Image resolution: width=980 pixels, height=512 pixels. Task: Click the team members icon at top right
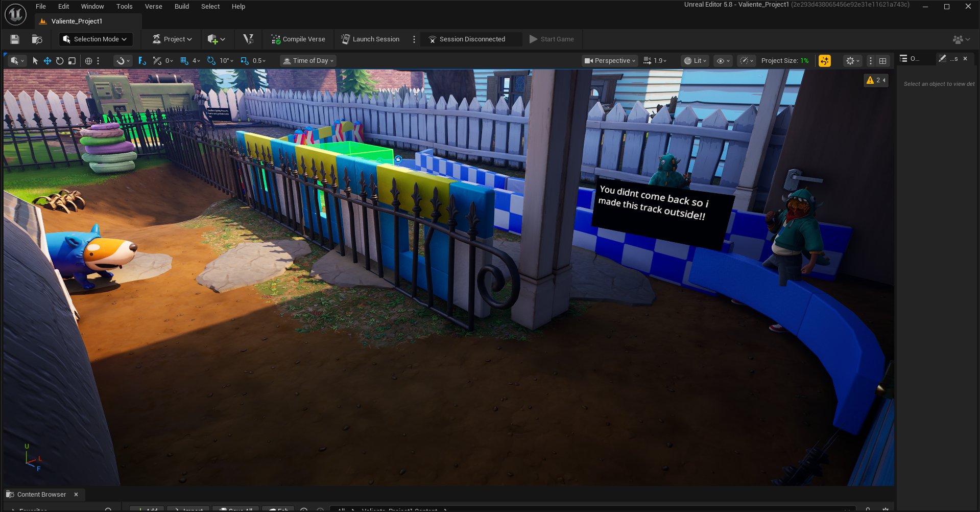point(962,39)
